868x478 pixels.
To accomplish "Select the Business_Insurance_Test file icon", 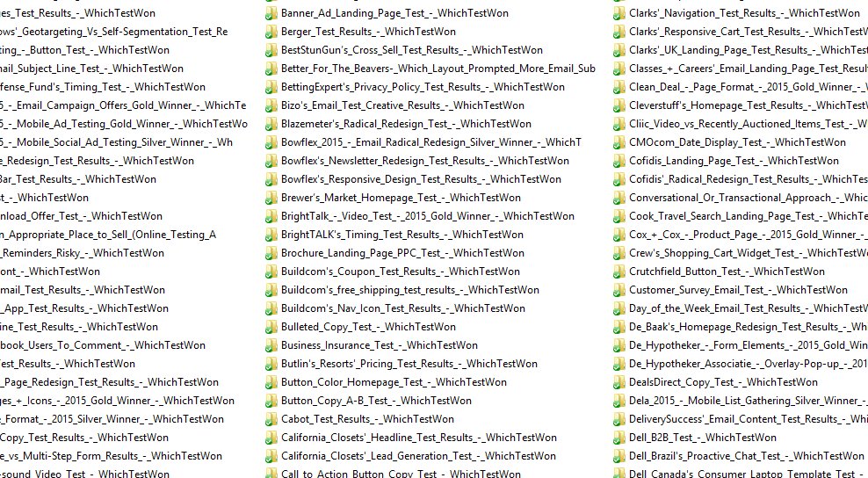I will click(271, 345).
